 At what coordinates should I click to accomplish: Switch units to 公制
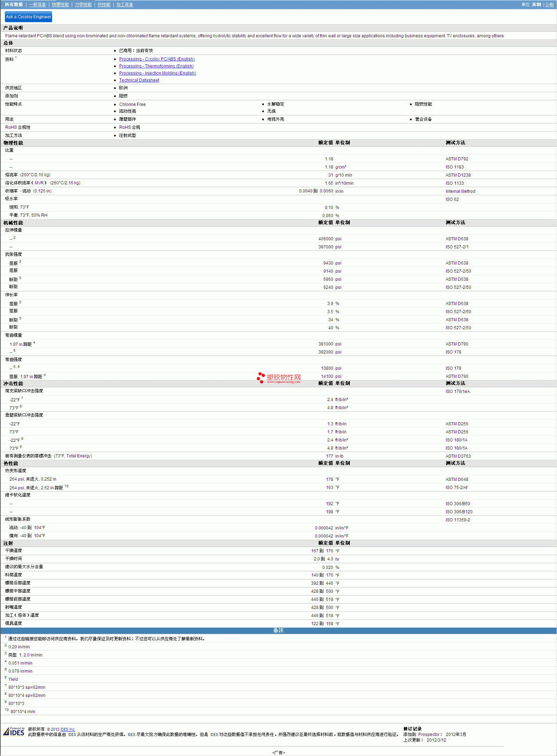tap(549, 5)
